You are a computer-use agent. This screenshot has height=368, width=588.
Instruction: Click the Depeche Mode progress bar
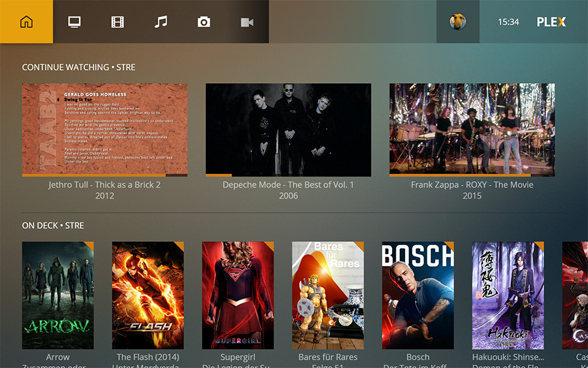[x=288, y=175]
